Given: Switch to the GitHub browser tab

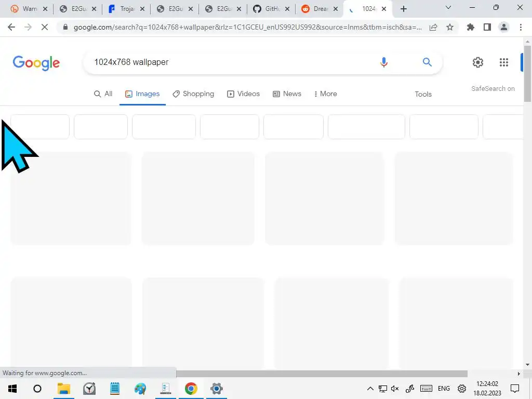Looking at the screenshot, I should [271, 9].
